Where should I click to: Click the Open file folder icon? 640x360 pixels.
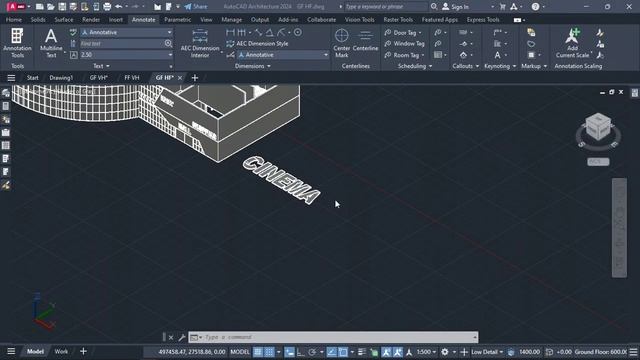point(51,7)
